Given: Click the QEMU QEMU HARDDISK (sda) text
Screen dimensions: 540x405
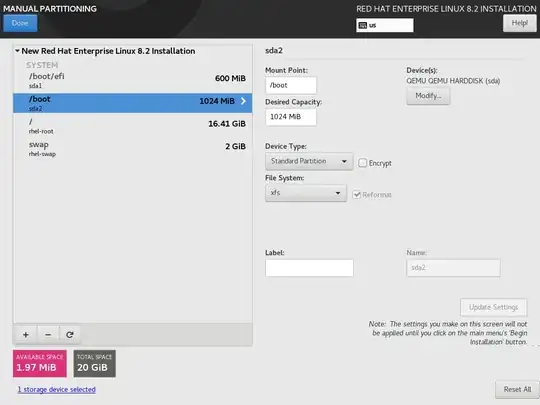Looking at the screenshot, I should click(453, 81).
